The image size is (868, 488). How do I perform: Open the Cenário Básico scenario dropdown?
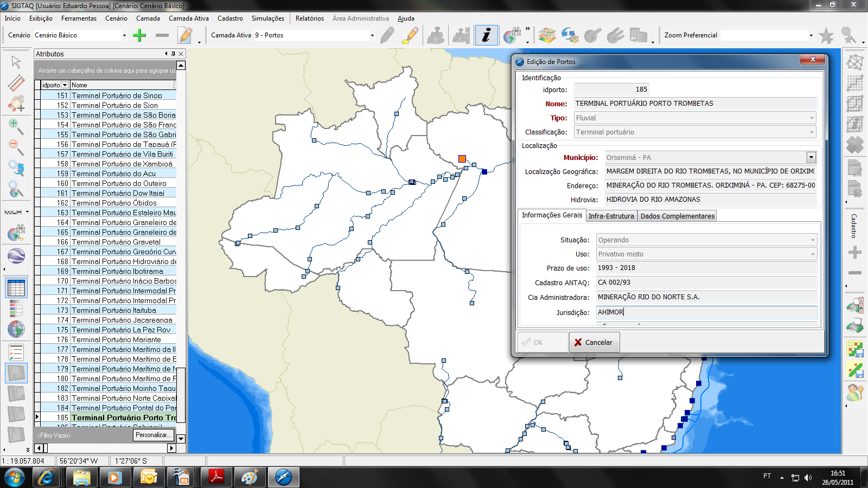(124, 35)
